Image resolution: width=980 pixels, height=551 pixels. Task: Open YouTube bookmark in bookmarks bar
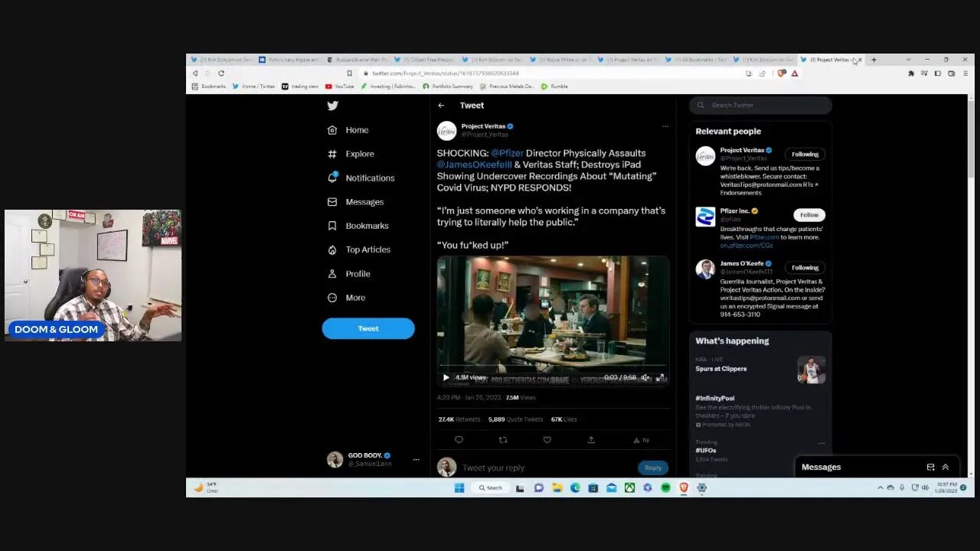click(x=340, y=86)
